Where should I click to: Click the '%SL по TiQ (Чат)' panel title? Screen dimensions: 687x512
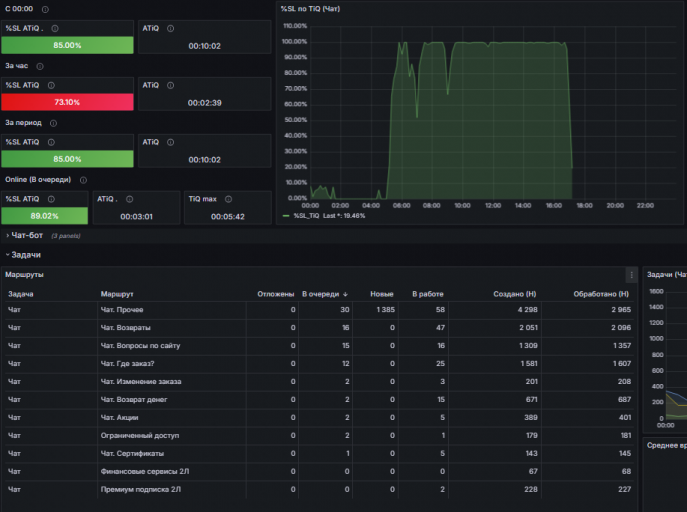[x=310, y=9]
